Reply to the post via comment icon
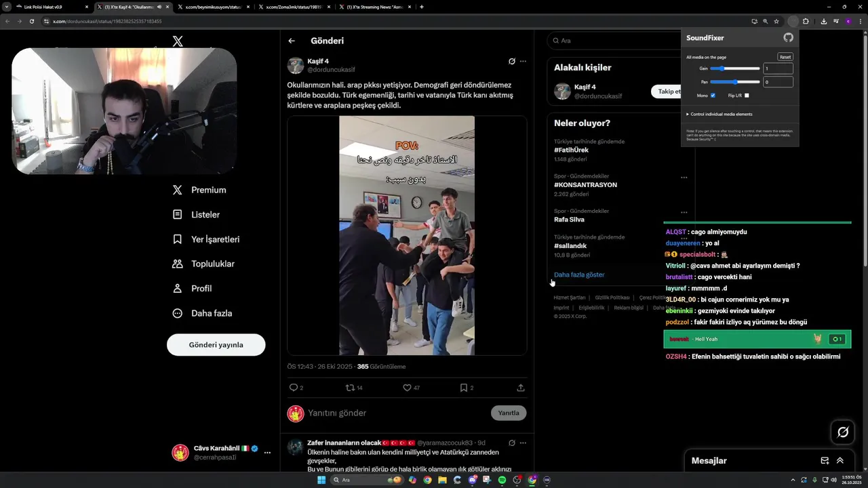Screen dimensions: 868x488 pos(294,388)
